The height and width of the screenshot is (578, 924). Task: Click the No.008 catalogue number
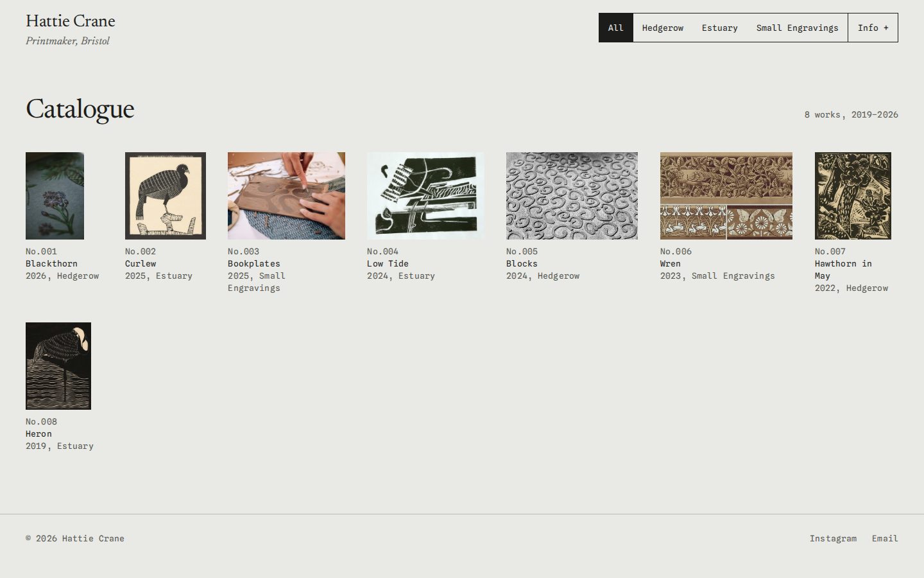tap(41, 421)
